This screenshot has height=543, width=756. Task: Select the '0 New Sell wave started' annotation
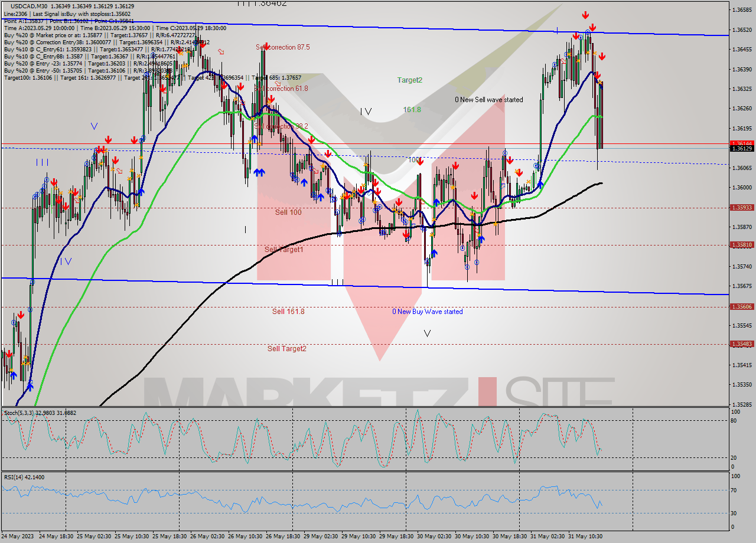(489, 100)
